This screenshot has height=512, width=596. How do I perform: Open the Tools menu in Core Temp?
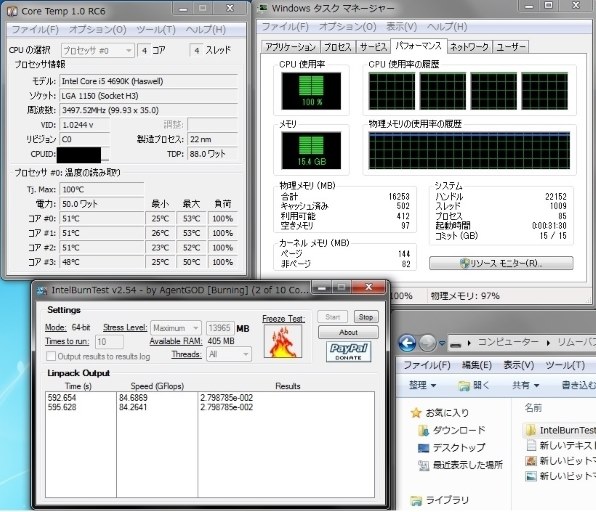(x=156, y=30)
